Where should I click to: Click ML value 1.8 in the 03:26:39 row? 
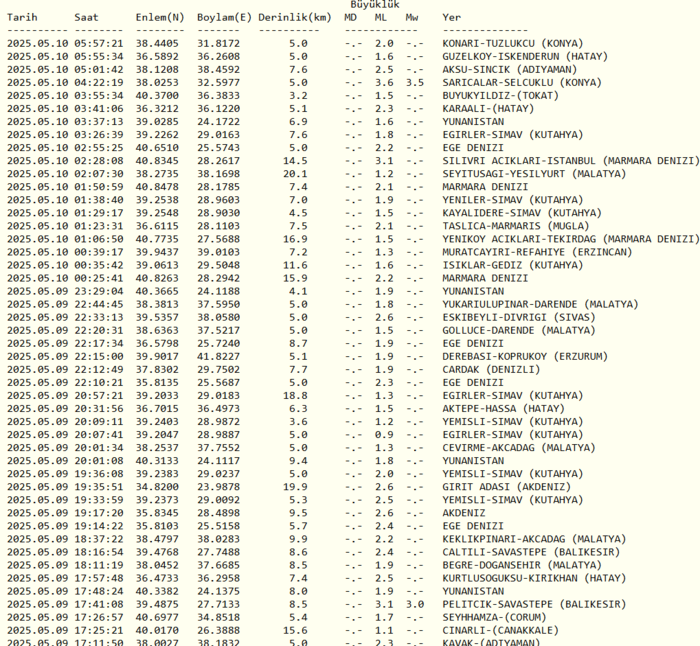coord(384,135)
